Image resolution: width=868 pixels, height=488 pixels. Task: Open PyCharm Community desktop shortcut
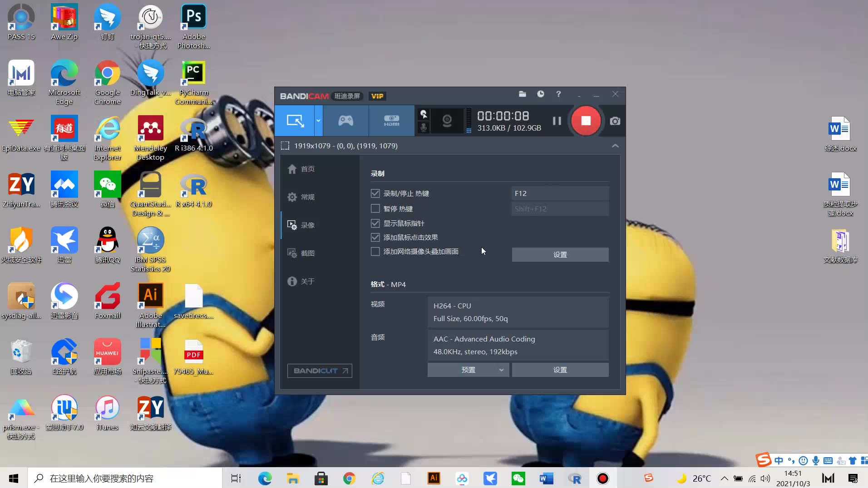coord(194,82)
